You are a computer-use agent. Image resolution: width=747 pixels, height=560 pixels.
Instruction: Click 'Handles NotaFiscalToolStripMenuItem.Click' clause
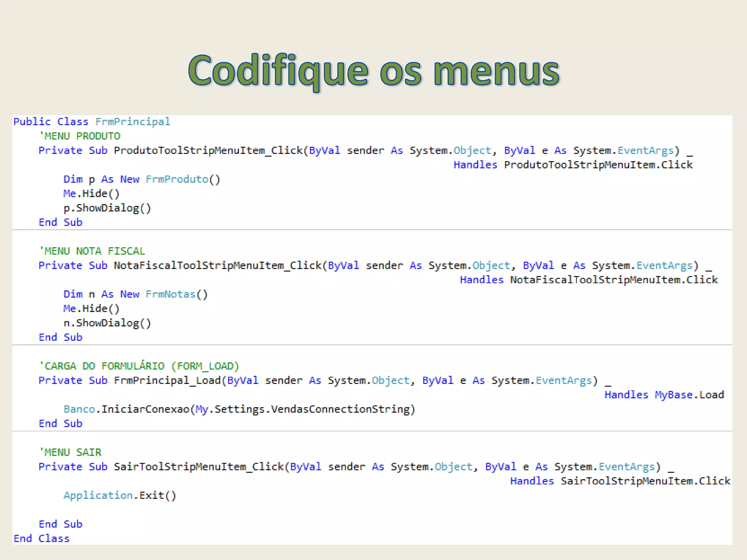(x=588, y=280)
